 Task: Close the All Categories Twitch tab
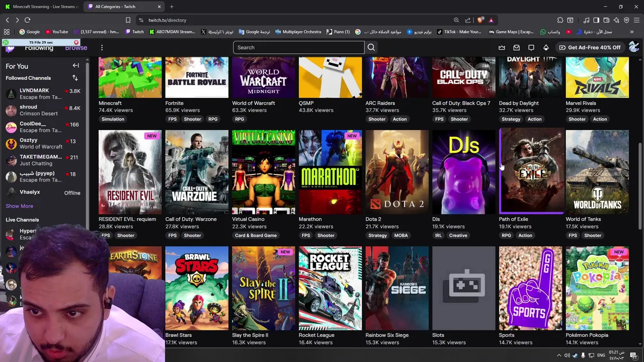(x=159, y=7)
